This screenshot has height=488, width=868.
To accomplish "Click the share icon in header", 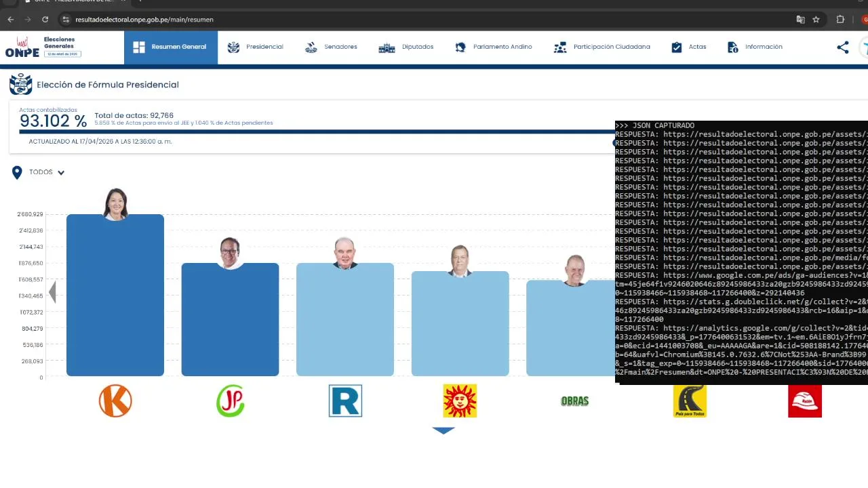I will tap(843, 47).
